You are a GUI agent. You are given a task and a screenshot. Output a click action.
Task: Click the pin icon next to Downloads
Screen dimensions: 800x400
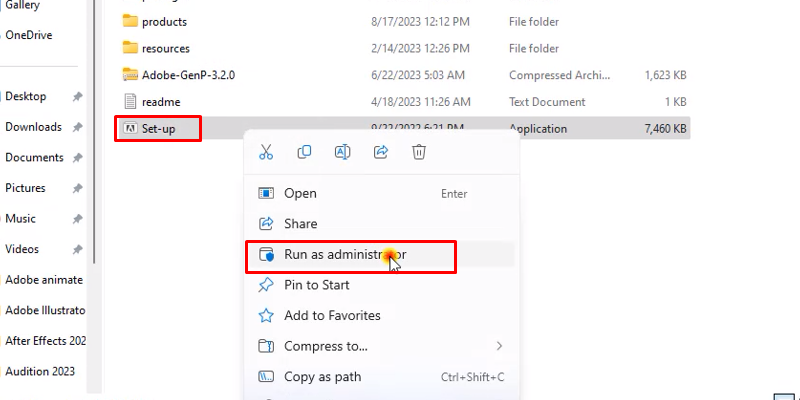click(x=77, y=127)
